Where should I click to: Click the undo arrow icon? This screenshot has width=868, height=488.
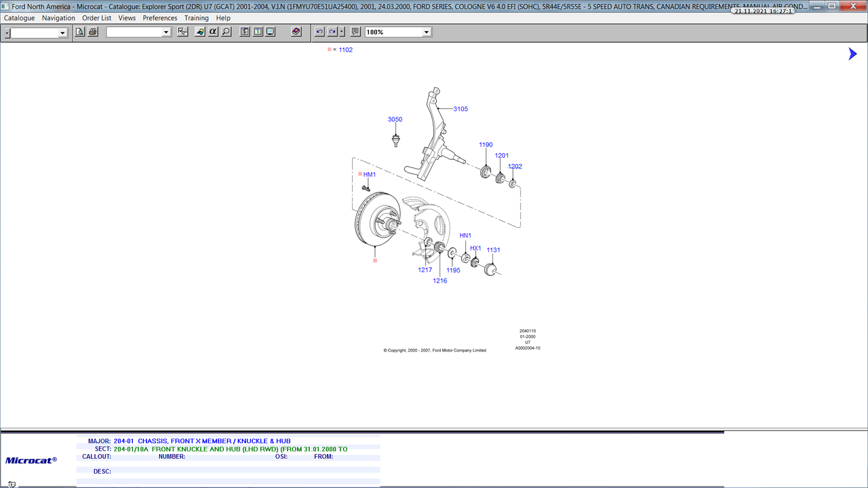tap(319, 32)
